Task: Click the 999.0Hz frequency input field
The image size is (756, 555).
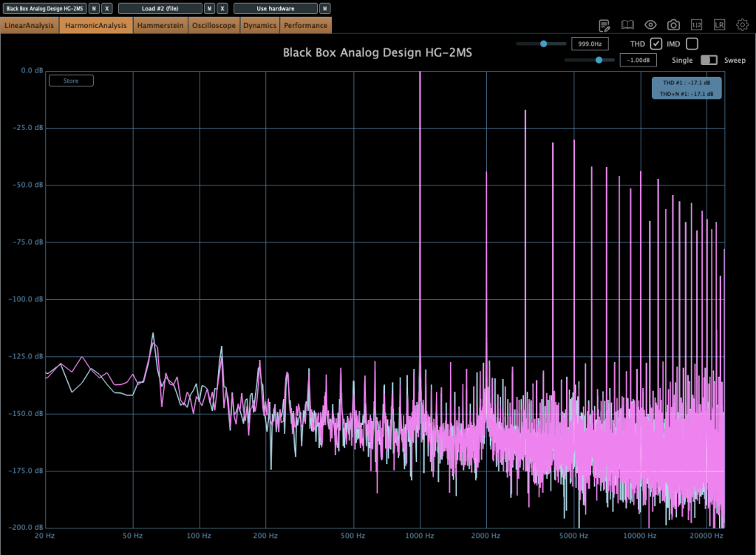Action: [x=590, y=44]
